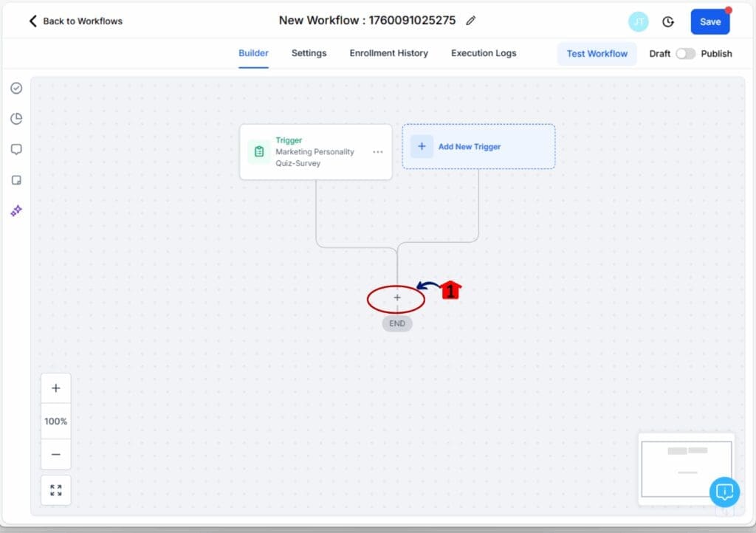This screenshot has width=756, height=533.
Task: Open the AI sparkle sidebar icon
Action: [16, 211]
